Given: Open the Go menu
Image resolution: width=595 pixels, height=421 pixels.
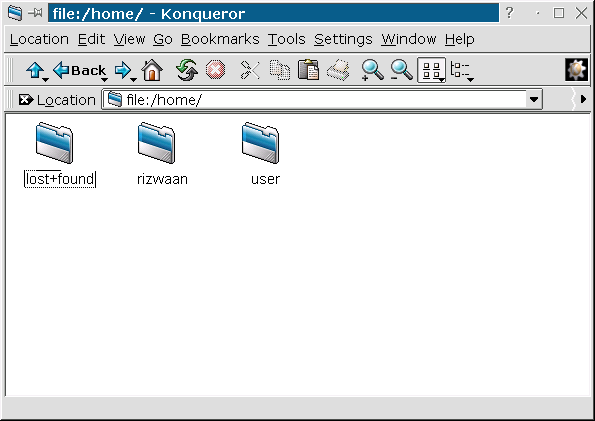Looking at the screenshot, I should pos(163,39).
